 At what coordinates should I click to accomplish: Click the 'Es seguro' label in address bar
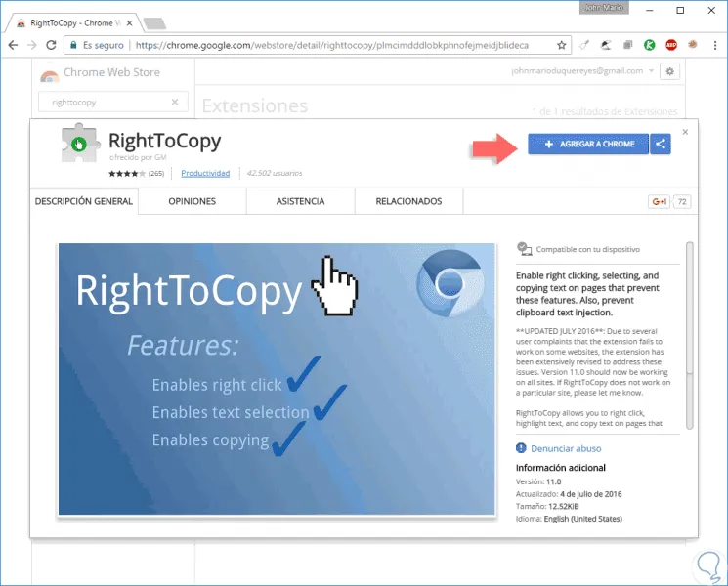pyautogui.click(x=103, y=45)
